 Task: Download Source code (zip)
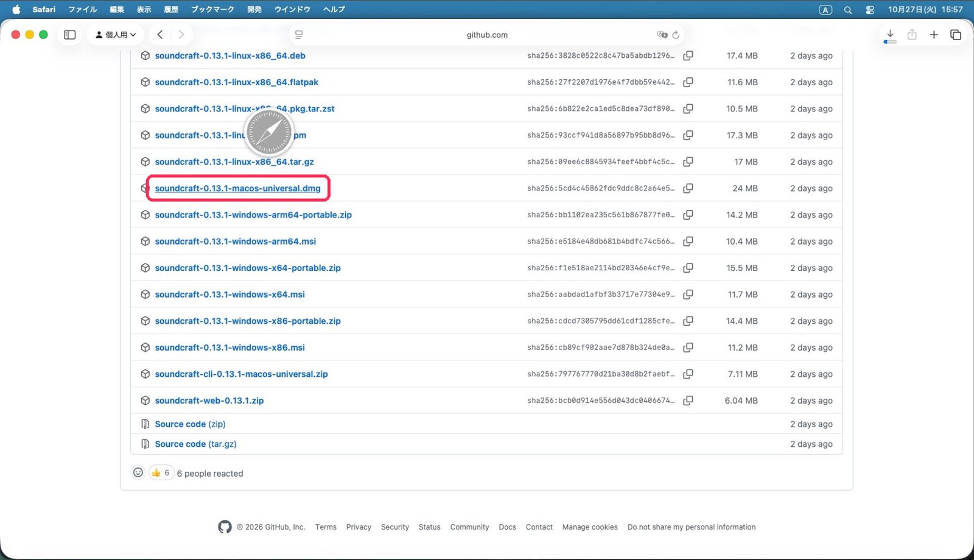point(190,424)
